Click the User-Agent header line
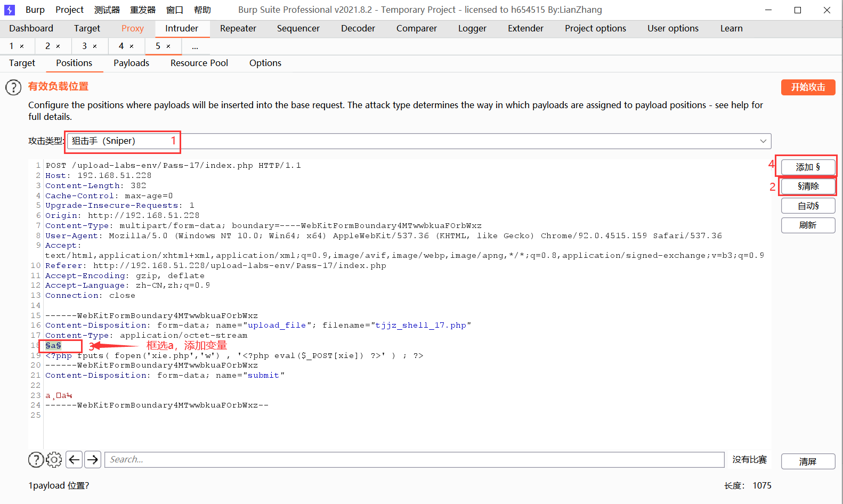The width and height of the screenshot is (843, 504). point(384,235)
